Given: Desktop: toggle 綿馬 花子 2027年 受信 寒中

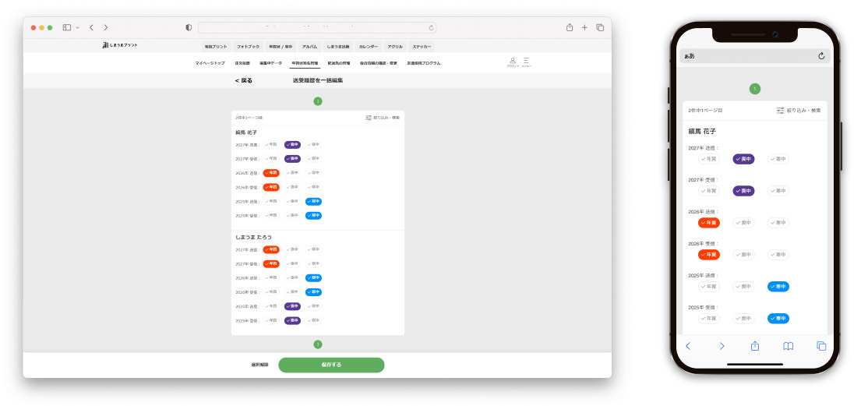Looking at the screenshot, I should [x=313, y=159].
